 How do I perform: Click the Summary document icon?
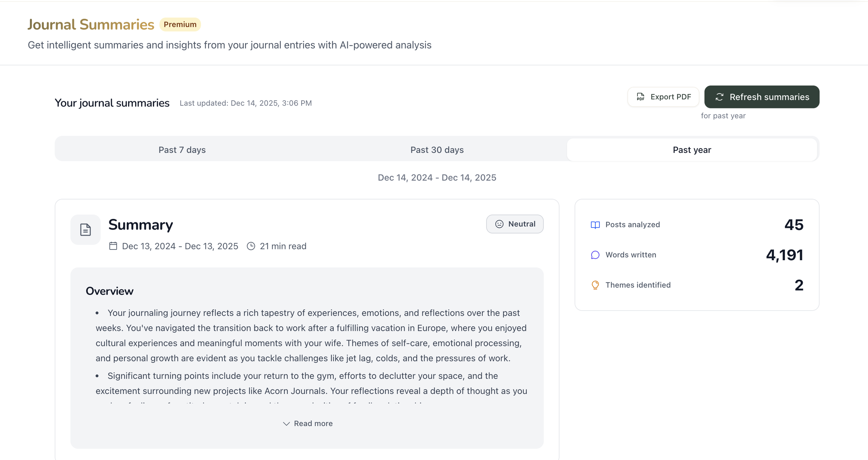(85, 230)
